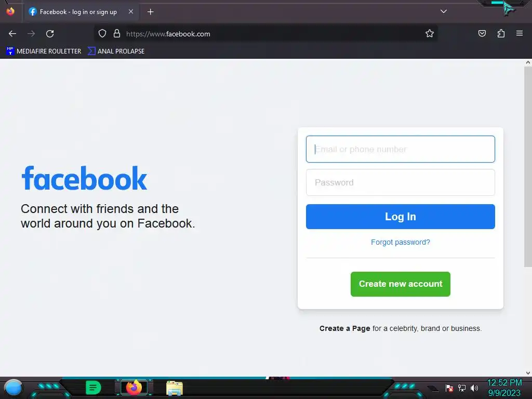Reload the Facebook page
Viewport: 532px width, 399px height.
(50, 34)
